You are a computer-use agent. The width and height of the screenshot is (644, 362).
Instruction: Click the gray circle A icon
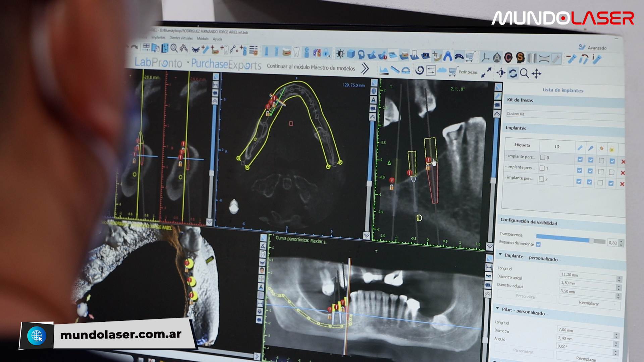tap(497, 58)
